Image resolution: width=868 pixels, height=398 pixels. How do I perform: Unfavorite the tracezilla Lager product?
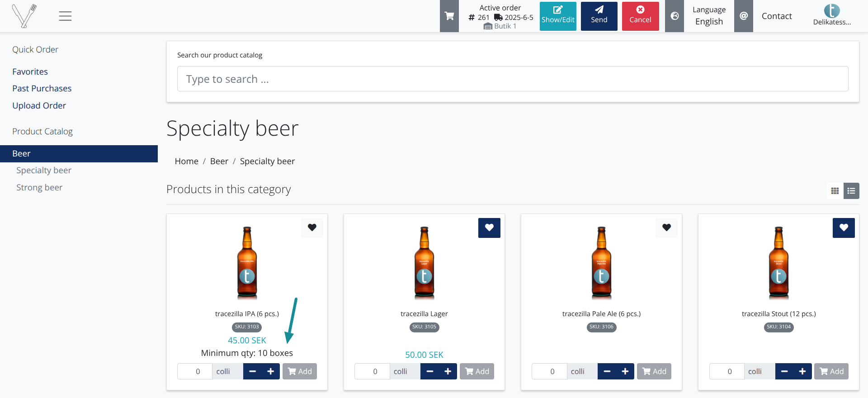tap(489, 227)
